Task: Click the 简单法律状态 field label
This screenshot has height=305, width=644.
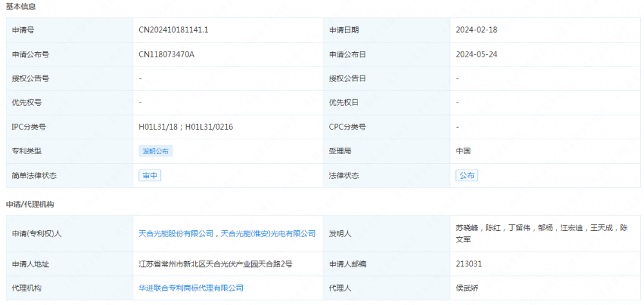Action: point(34,175)
